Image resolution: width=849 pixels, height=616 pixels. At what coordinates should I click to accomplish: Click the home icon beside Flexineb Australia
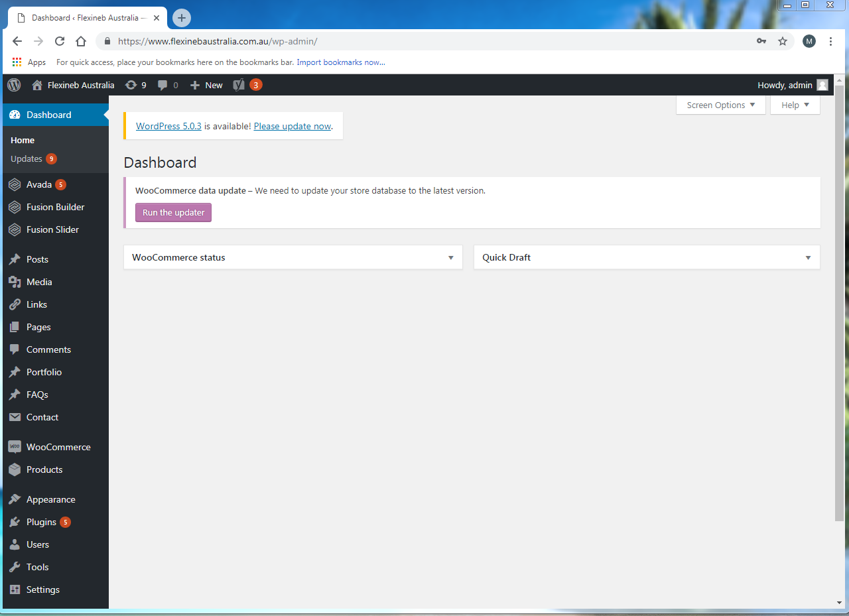(37, 85)
